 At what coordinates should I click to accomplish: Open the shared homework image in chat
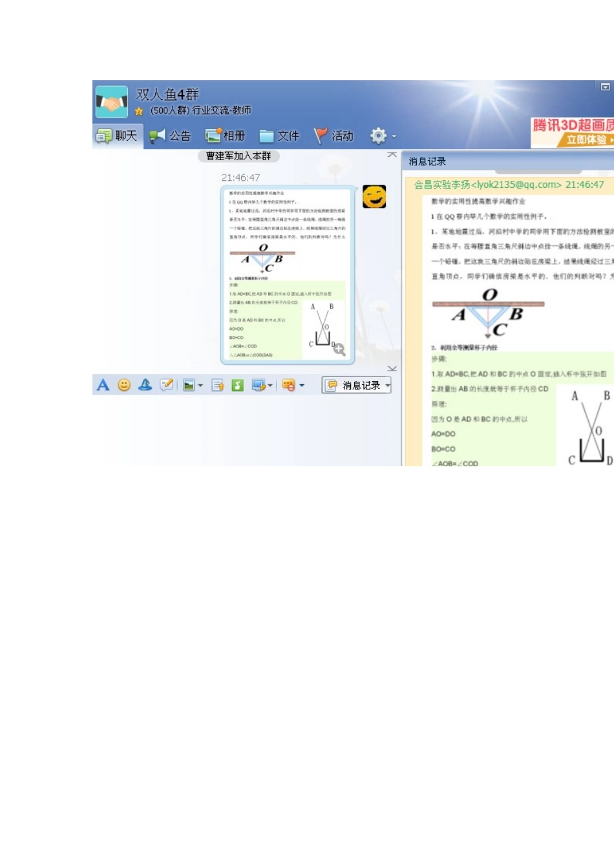287,274
